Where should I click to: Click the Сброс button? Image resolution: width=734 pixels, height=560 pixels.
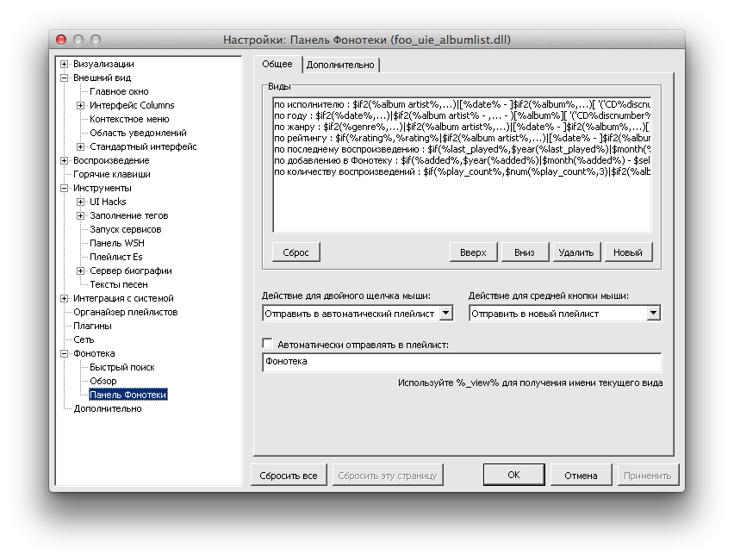pyautogui.click(x=295, y=252)
